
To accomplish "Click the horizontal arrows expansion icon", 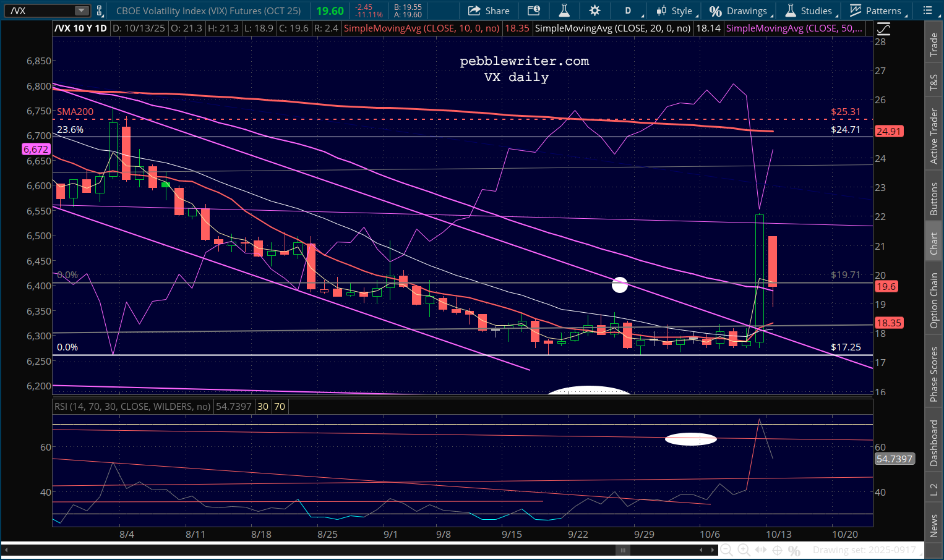I will click(761, 550).
